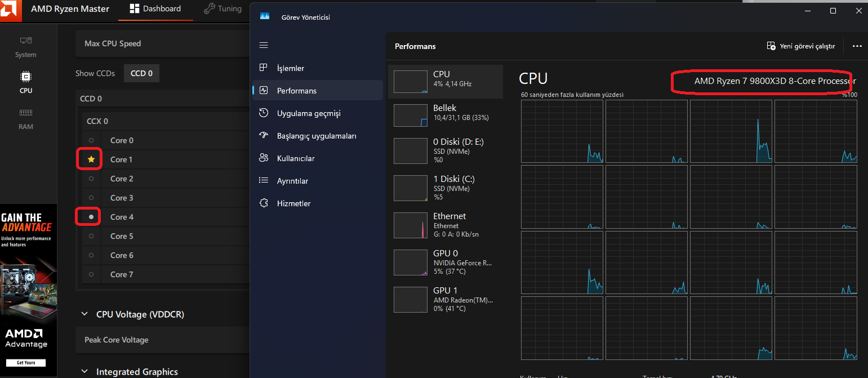Select GPU 0 NVIDIA GeForce item
Screen dimensions: 868x378
tap(445, 263)
